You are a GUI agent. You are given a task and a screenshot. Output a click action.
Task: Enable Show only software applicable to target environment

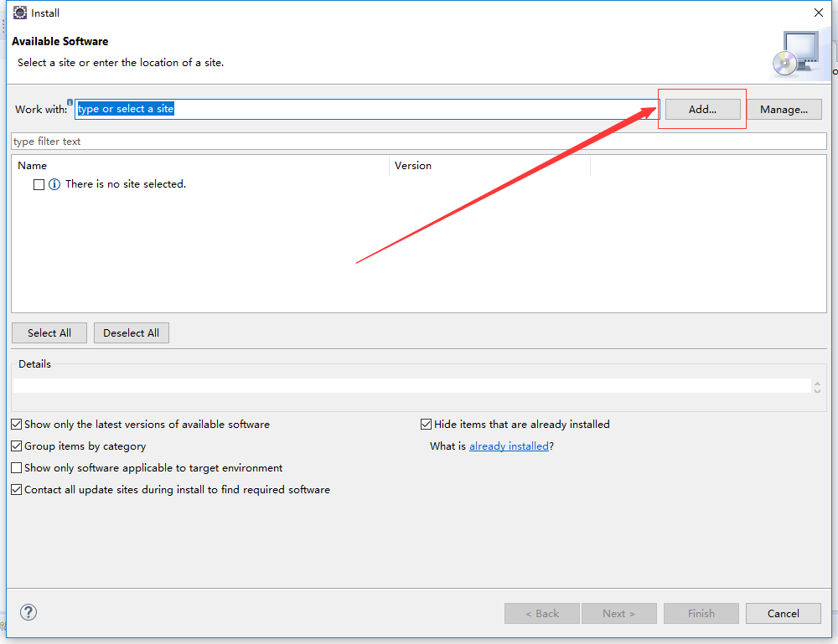[17, 468]
